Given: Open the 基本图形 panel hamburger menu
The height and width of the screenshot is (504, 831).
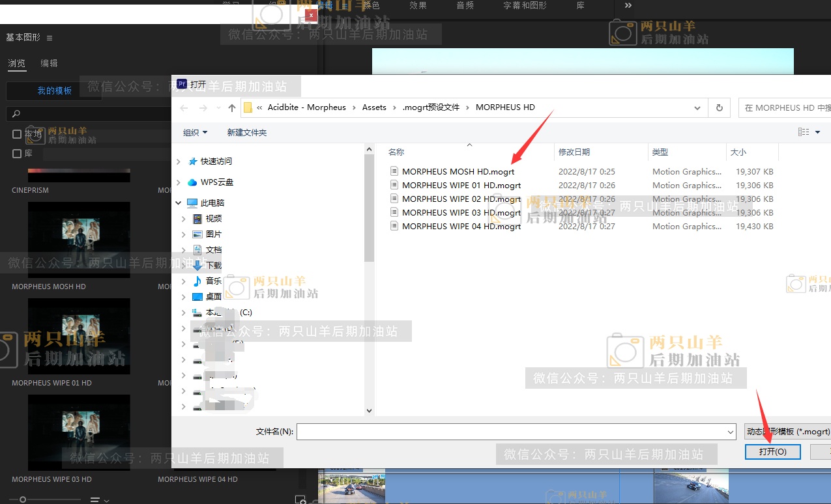Looking at the screenshot, I should click(50, 38).
